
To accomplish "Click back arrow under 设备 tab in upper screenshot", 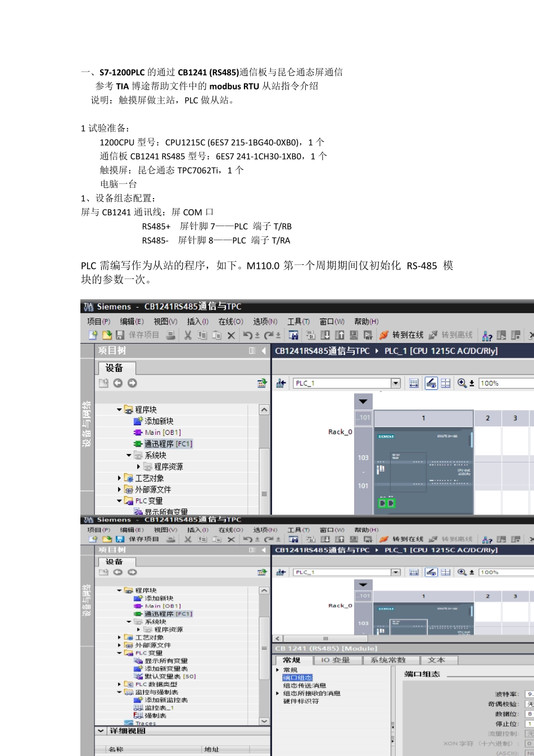I will coord(117,383).
